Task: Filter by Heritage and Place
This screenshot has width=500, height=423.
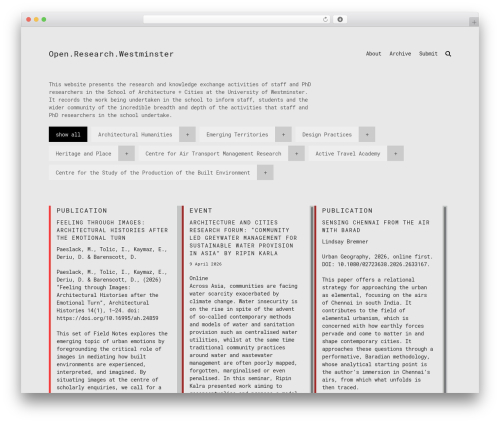Action: point(83,153)
